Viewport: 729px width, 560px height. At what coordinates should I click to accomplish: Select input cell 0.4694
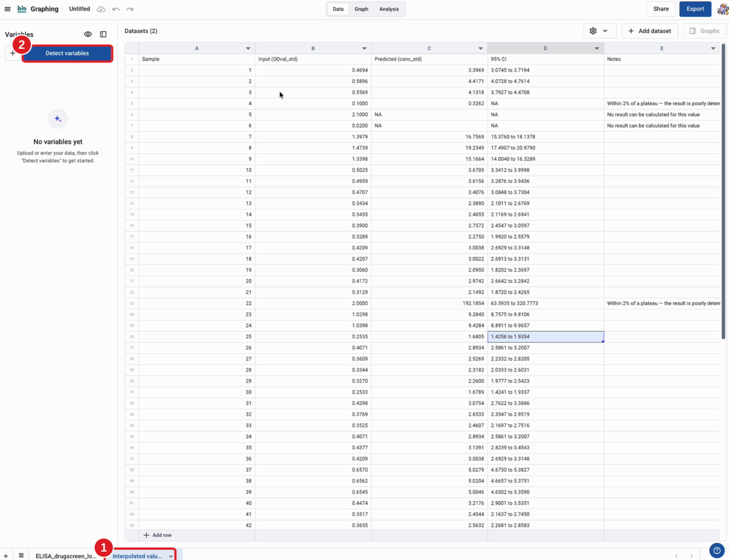tap(313, 70)
